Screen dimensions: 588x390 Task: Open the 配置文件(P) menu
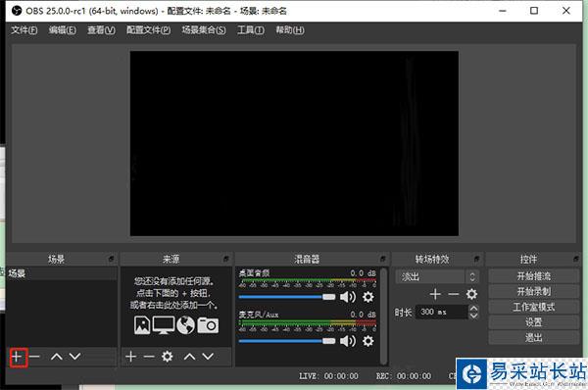149,30
